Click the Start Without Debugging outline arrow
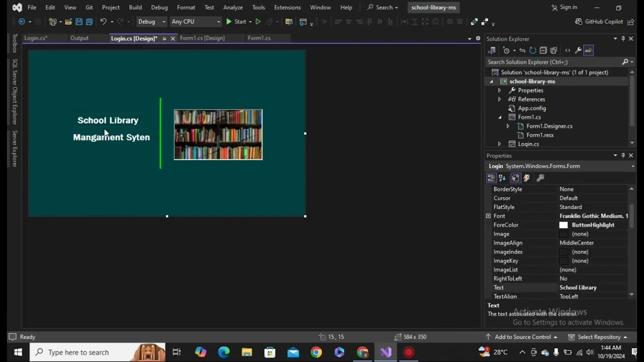644x362 pixels. [258, 22]
